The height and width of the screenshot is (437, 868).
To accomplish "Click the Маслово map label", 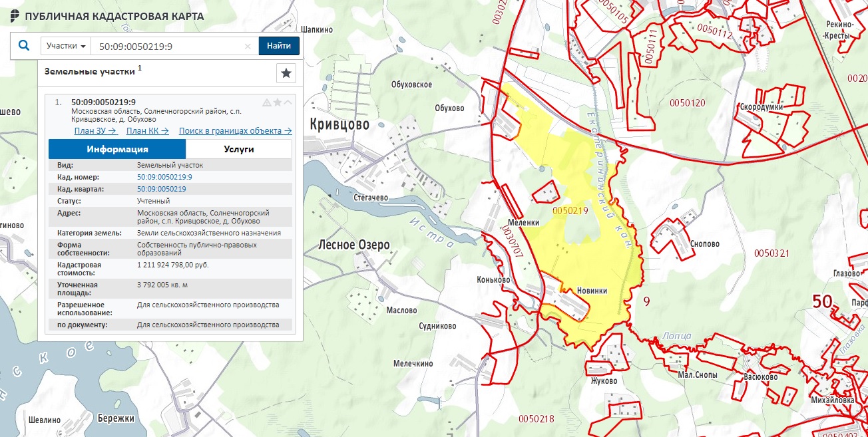I will (x=401, y=311).
